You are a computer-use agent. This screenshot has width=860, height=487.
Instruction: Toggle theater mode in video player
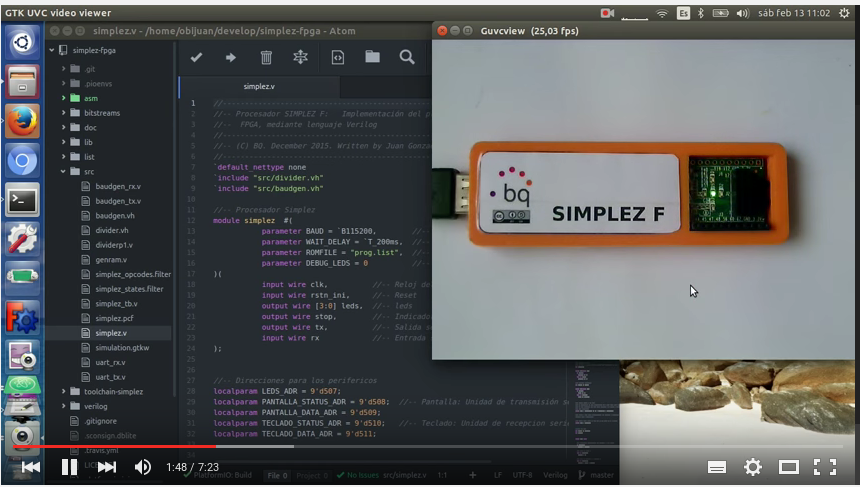point(789,467)
